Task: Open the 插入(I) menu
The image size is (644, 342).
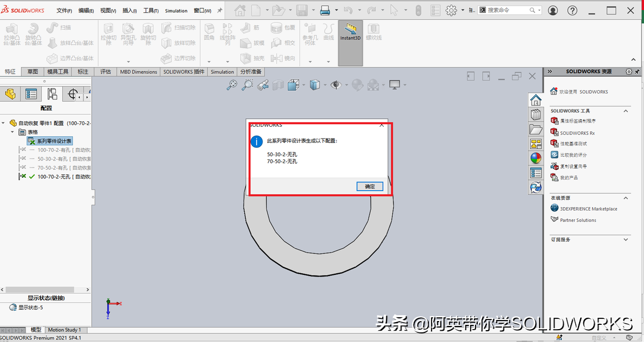Action: point(130,11)
